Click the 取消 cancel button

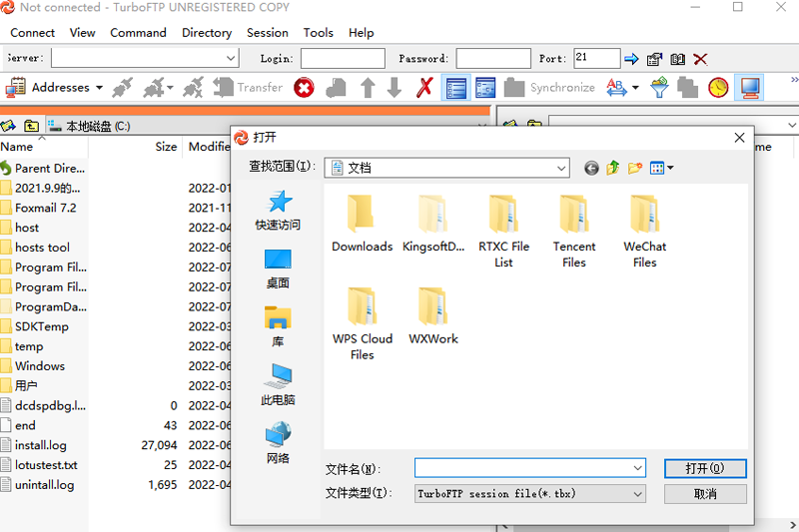coord(705,494)
